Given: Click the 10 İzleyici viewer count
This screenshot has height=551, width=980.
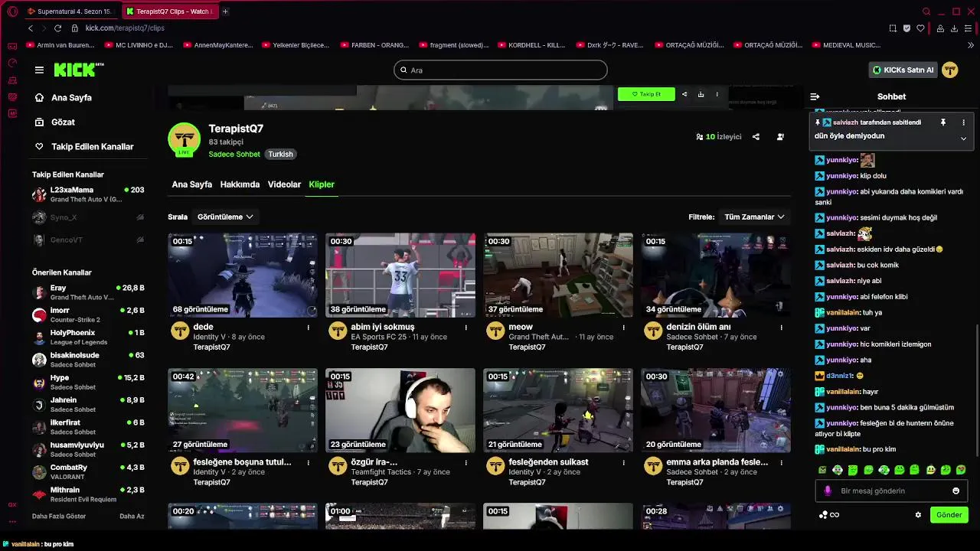Looking at the screenshot, I should click(x=719, y=137).
